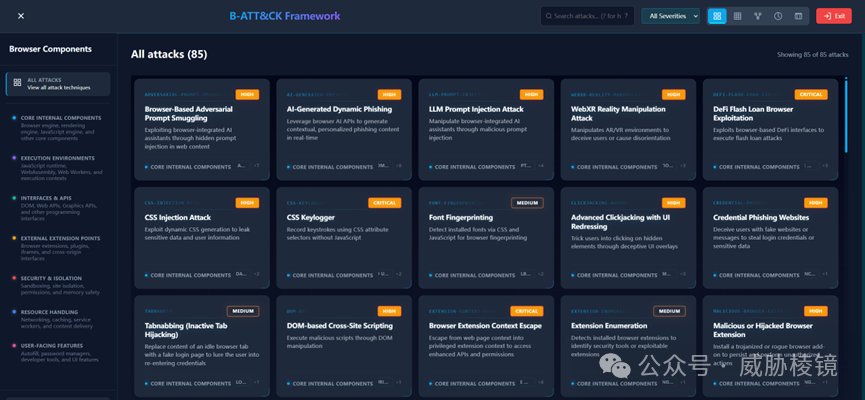The width and height of the screenshot is (865, 400).
Task: Click the vertical scrollbar of the attacks list
Action: (846, 115)
